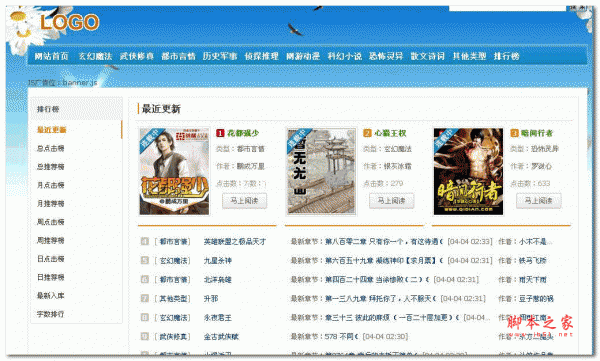The width and height of the screenshot is (600, 361).
Task: Click rank number icon of 英雄联盟之极品天才 row
Action: [x=145, y=241]
